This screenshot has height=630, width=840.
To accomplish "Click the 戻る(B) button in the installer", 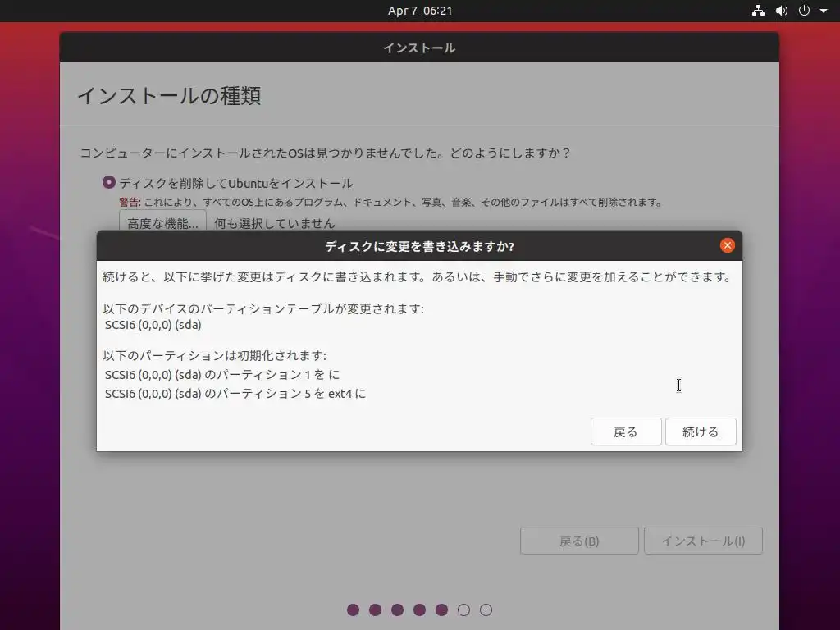I will tap(579, 541).
